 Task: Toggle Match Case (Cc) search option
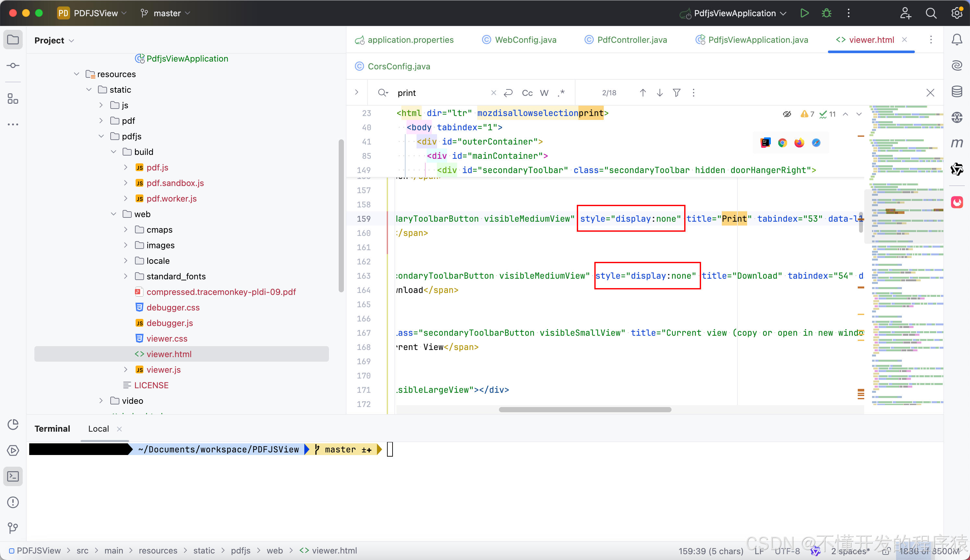click(527, 93)
